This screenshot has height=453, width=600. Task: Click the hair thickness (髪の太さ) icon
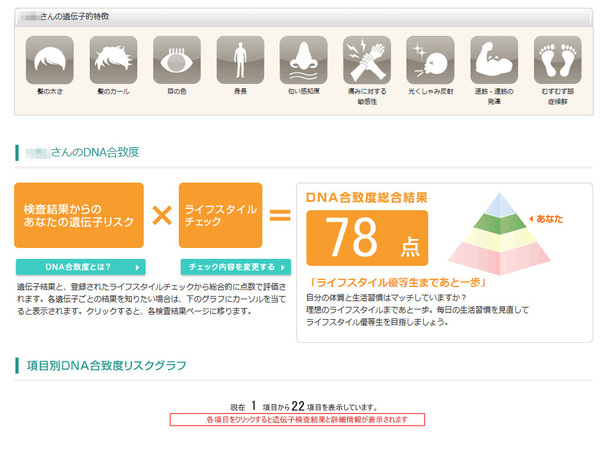(49, 60)
